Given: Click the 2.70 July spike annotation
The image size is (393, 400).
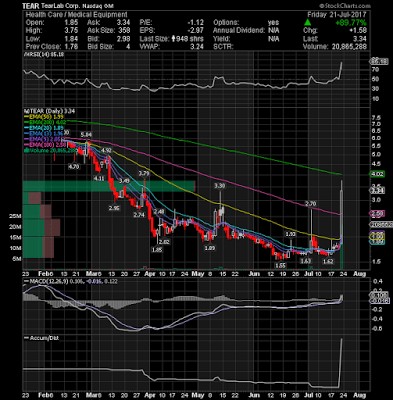Looking at the screenshot, I should [311, 203].
